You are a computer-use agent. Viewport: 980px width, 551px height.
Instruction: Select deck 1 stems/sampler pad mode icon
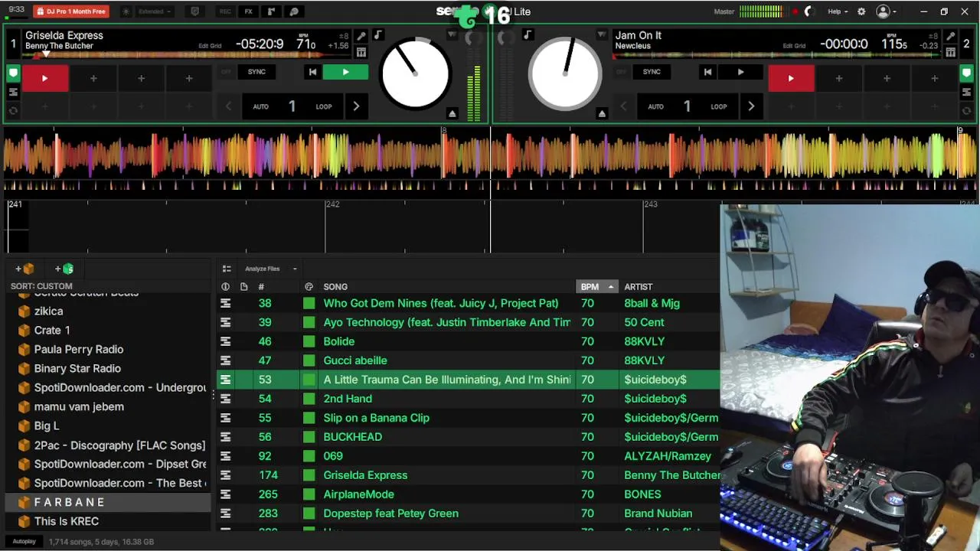pyautogui.click(x=13, y=93)
